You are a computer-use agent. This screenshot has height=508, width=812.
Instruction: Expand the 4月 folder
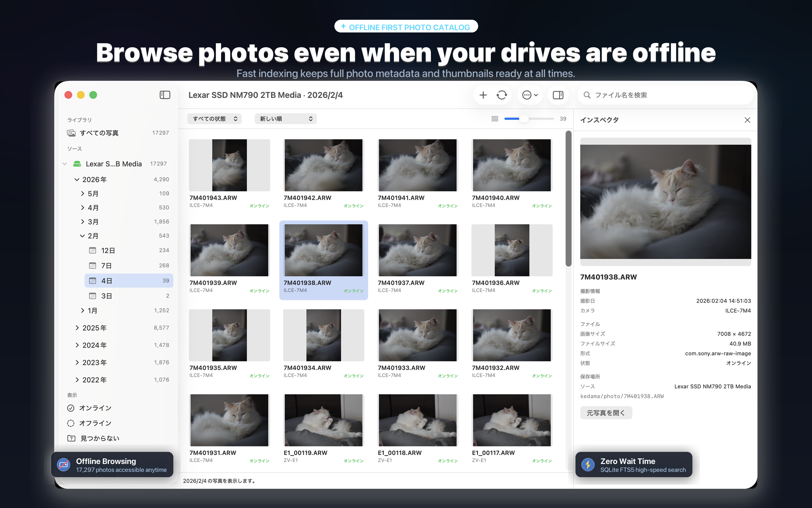(x=82, y=208)
